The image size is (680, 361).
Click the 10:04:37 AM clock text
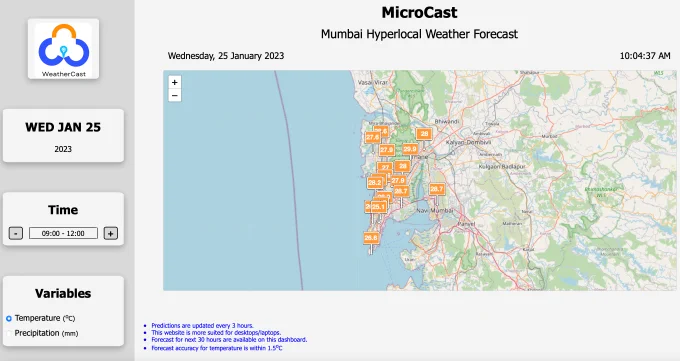[x=645, y=56]
